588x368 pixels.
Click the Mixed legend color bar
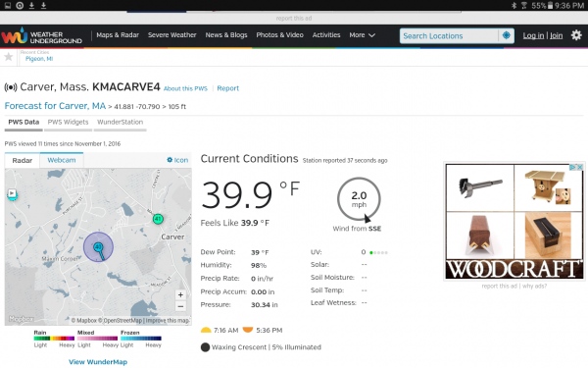97,339
